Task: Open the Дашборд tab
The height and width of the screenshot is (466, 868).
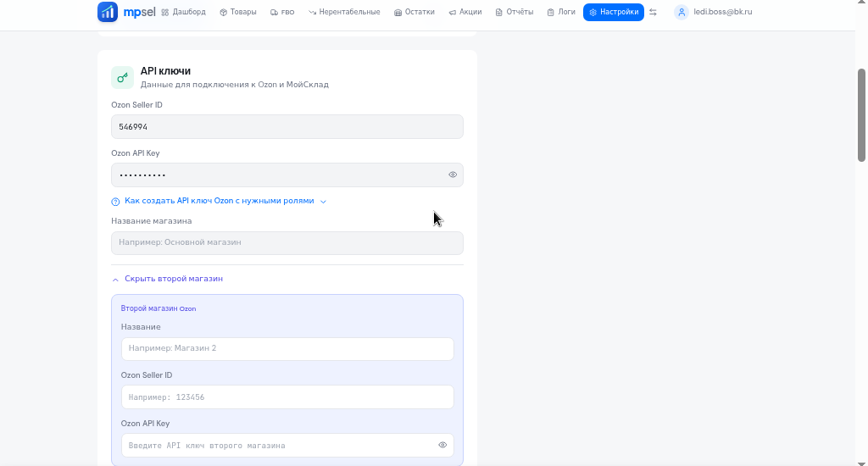Action: pos(184,12)
